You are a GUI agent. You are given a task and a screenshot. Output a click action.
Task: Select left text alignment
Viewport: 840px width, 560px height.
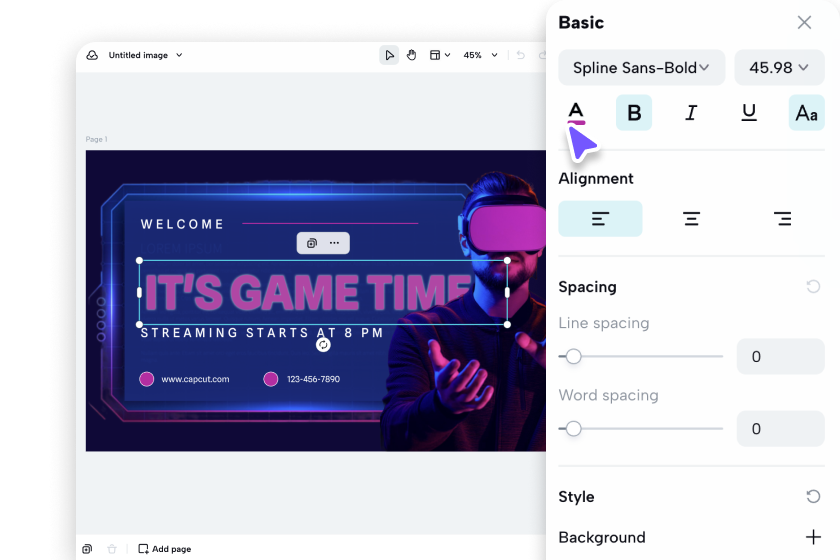tap(600, 219)
